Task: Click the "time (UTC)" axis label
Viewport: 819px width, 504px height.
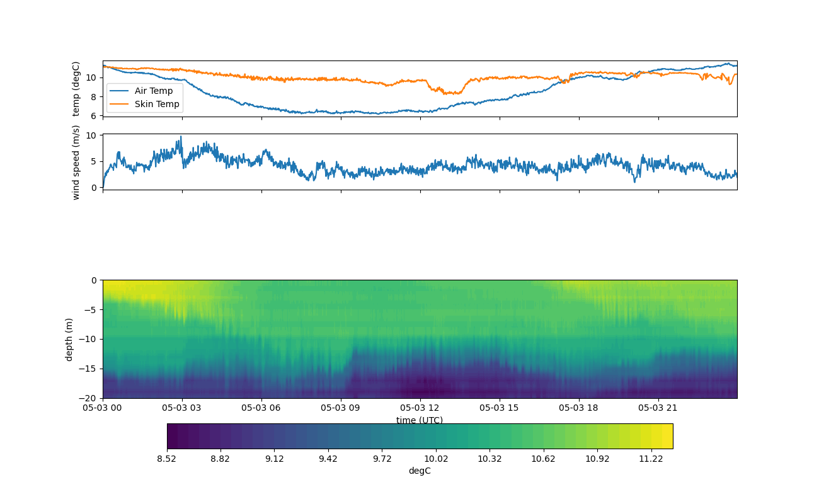Action: coord(420,420)
